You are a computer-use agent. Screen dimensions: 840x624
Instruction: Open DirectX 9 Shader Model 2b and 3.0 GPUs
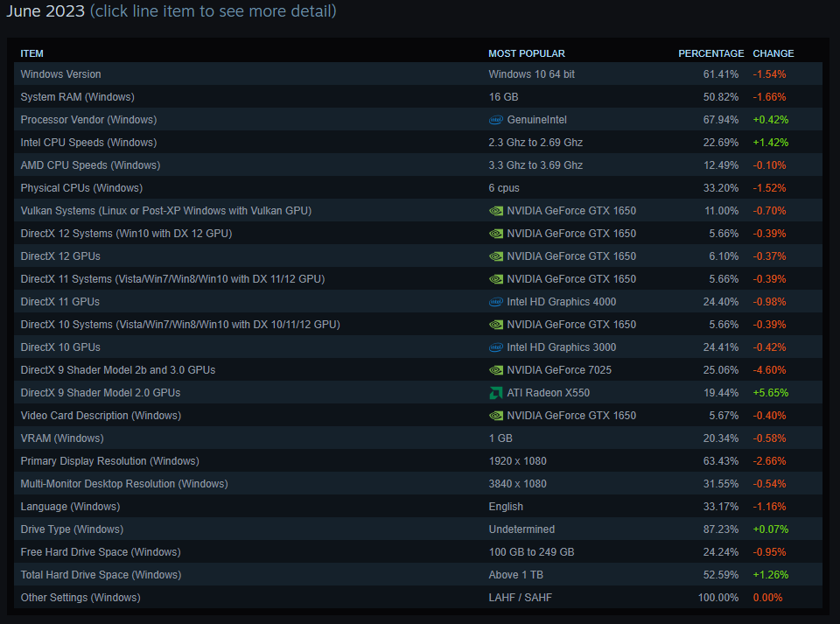418,370
